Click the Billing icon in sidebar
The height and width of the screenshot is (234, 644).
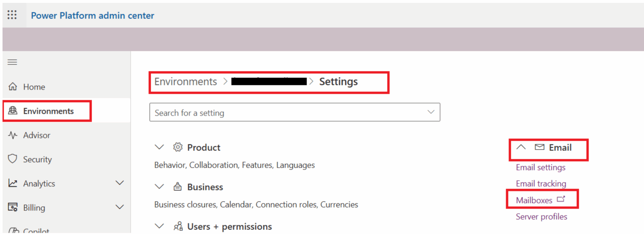13,207
